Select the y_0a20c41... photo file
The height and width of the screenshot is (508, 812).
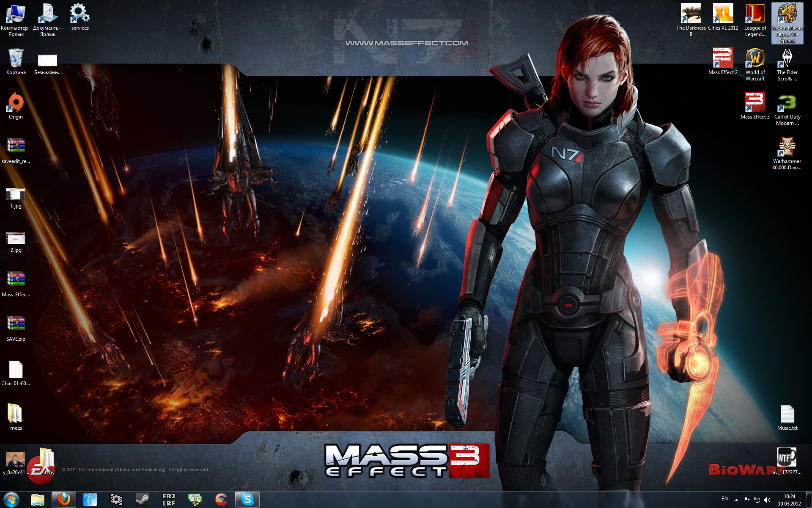click(x=16, y=463)
